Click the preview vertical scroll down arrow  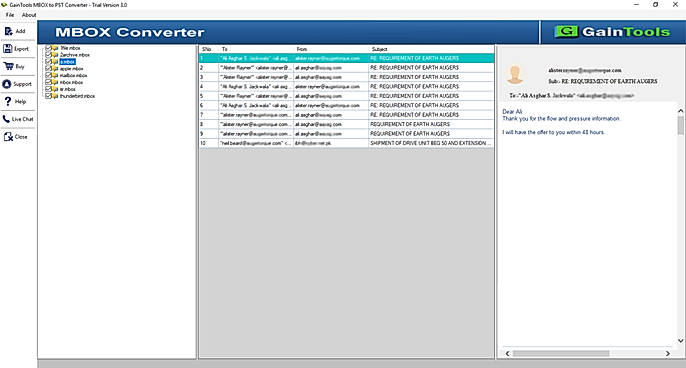(x=680, y=340)
